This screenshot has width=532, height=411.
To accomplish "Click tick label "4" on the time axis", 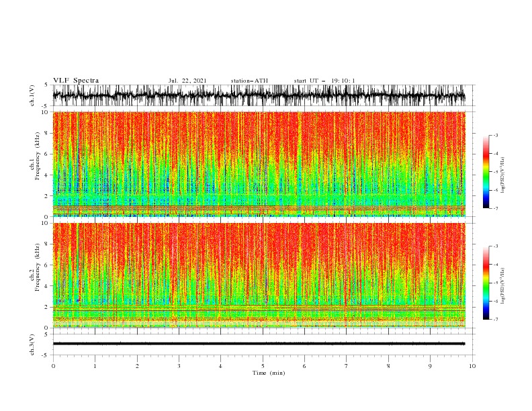I will tap(220, 366).
